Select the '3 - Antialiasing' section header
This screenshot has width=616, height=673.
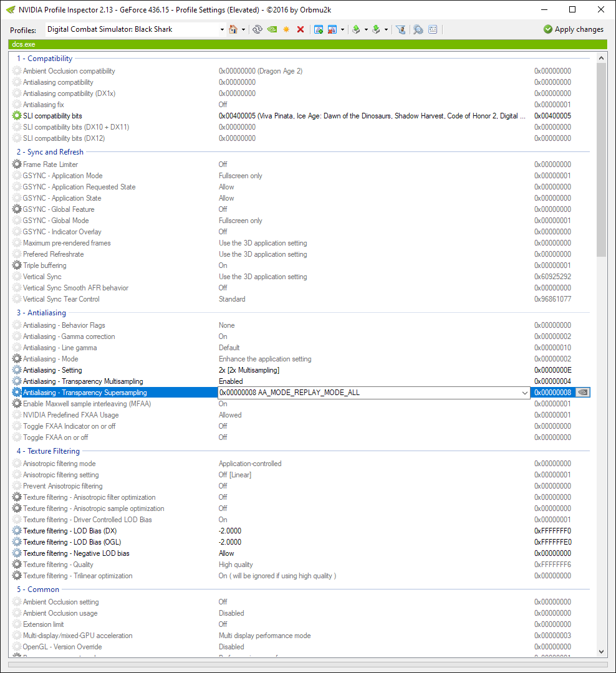[42, 313]
